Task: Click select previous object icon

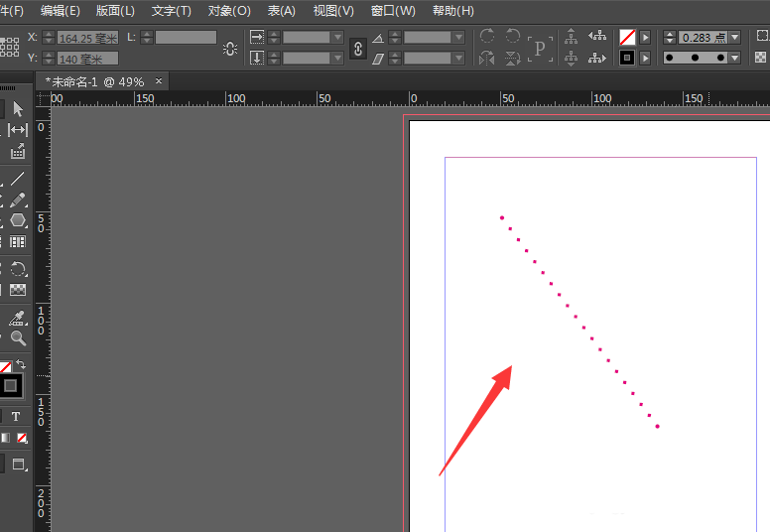Action: (597, 36)
